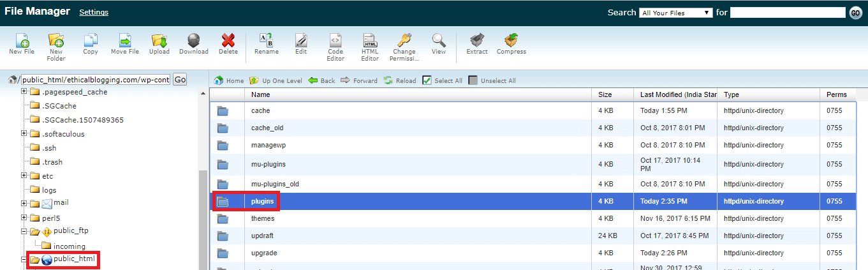Select the plugins folder row
The image size is (868, 270).
[x=533, y=201]
